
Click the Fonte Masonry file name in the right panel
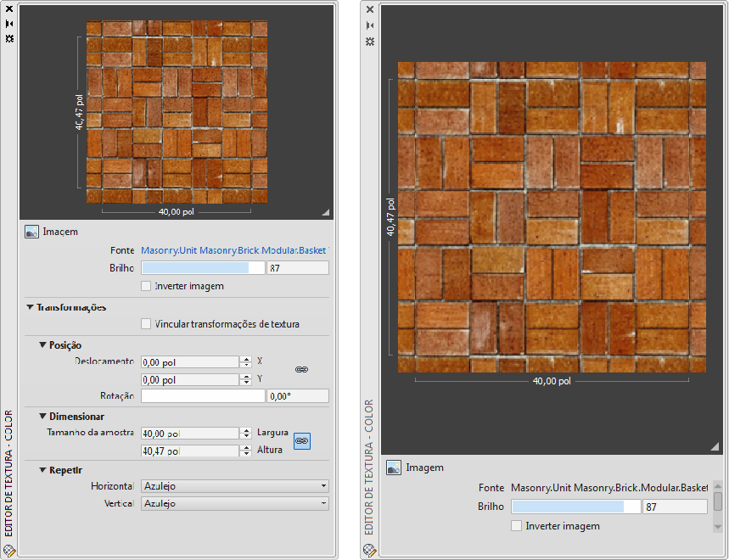coord(608,488)
